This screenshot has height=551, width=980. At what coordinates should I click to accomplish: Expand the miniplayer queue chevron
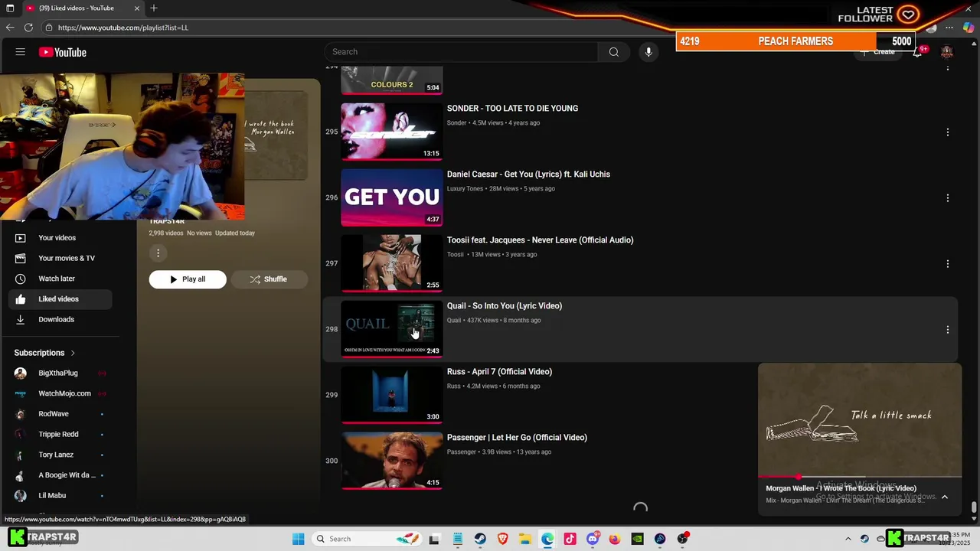pyautogui.click(x=945, y=497)
